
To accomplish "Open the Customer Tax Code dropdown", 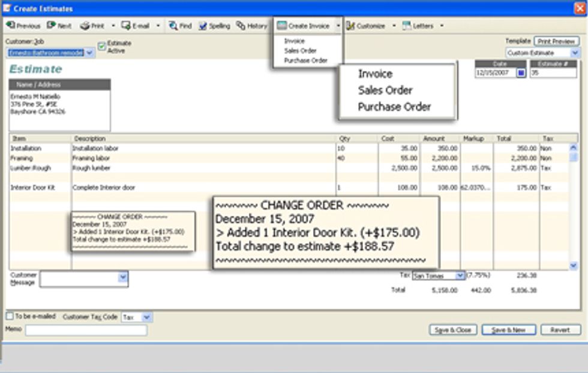I will [146, 317].
